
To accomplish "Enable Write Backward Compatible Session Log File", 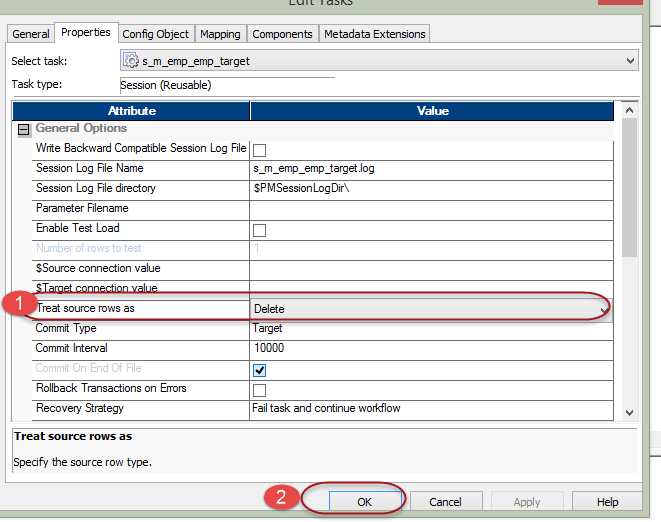I will coord(259,150).
